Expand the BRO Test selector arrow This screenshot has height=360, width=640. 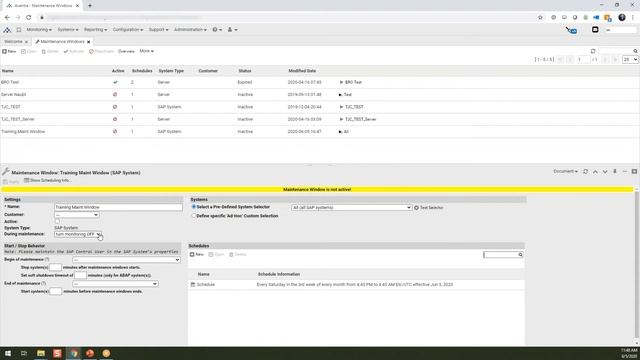pos(341,82)
